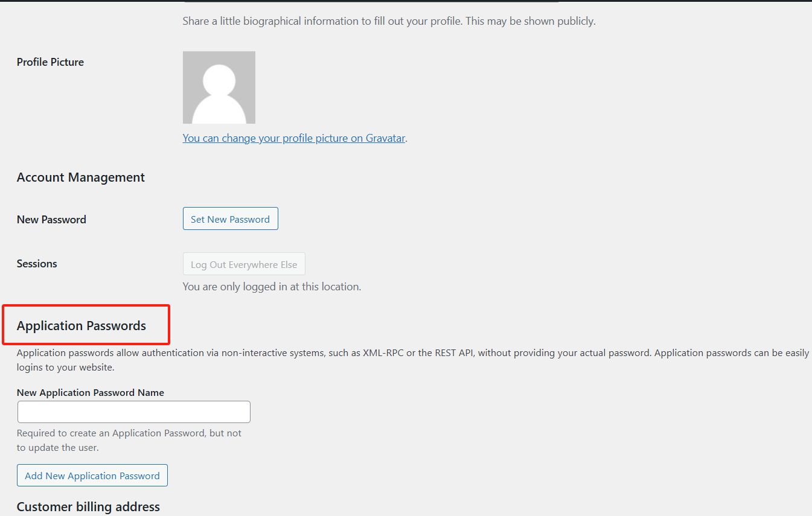The width and height of the screenshot is (812, 516).
Task: Click the New Application Password Name label
Action: click(x=91, y=392)
